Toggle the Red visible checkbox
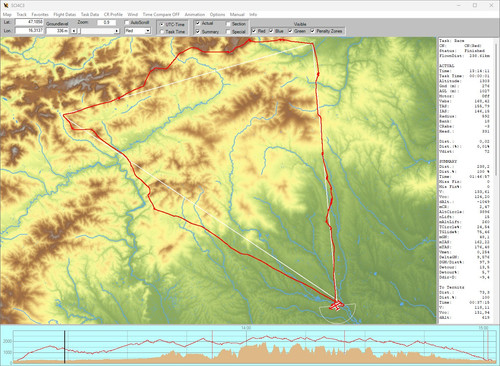500x366 pixels. pos(254,31)
